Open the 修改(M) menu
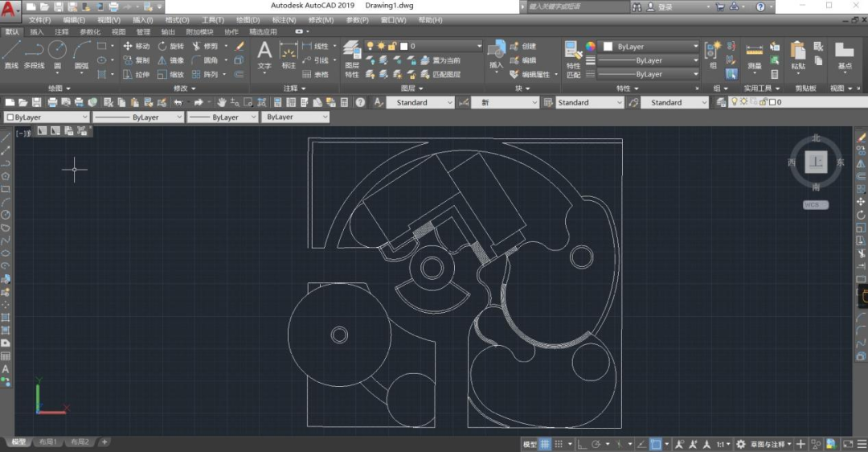Viewport: 868px width, 452px height. (x=321, y=20)
